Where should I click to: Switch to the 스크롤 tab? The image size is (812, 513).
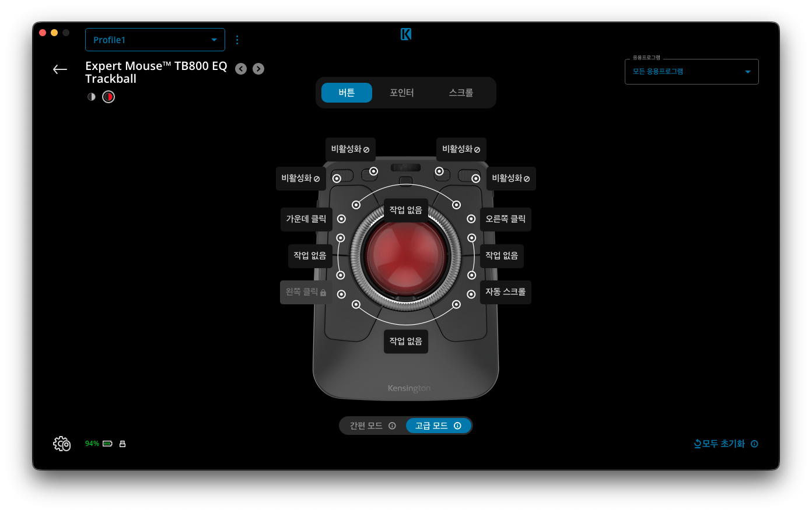(x=461, y=93)
